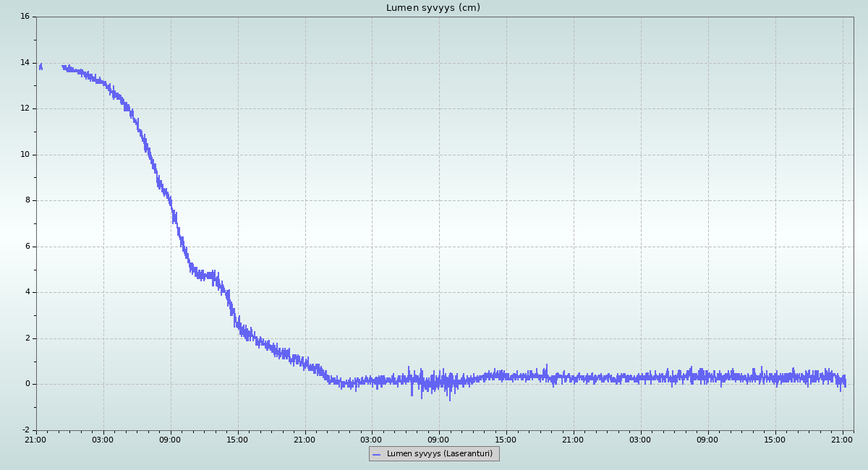Screen dimensions: 868x470
Task: Select the y-axis tick label 2
Action: tap(27, 338)
